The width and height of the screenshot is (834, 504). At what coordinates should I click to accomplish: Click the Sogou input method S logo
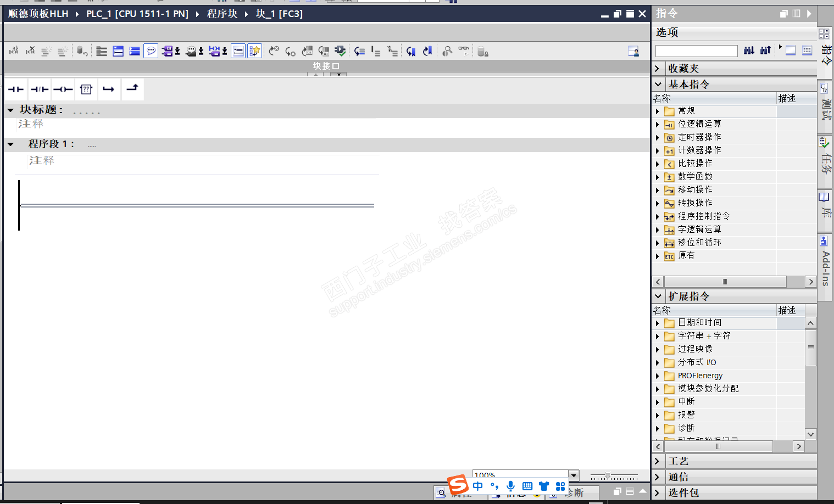point(458,485)
